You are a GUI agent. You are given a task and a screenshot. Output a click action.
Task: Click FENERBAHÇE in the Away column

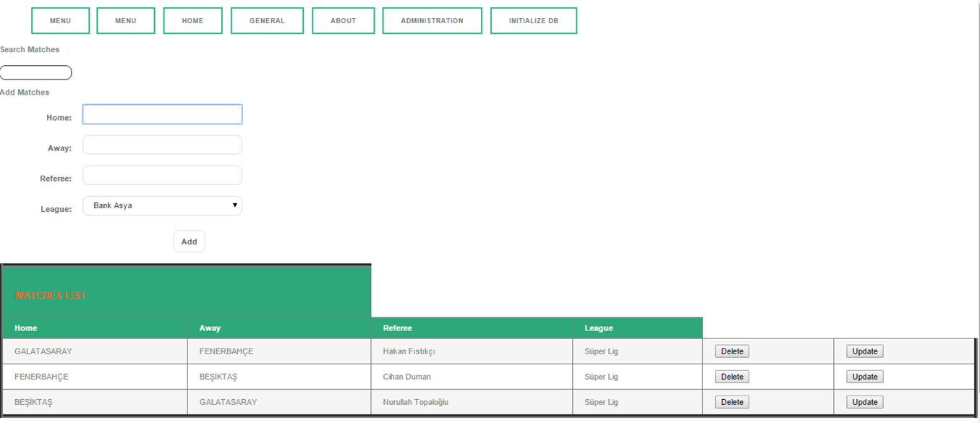226,351
